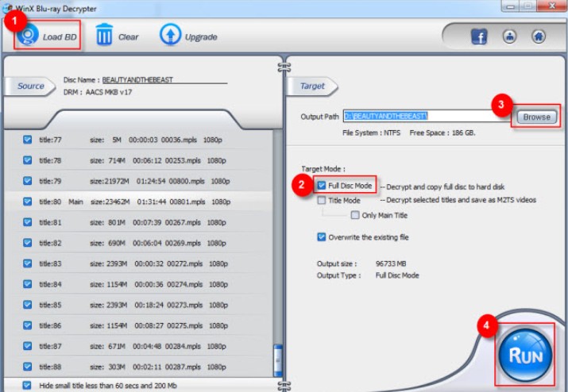Image resolution: width=568 pixels, height=392 pixels.
Task: Select row text 00801.mpls
Action: 187,202
